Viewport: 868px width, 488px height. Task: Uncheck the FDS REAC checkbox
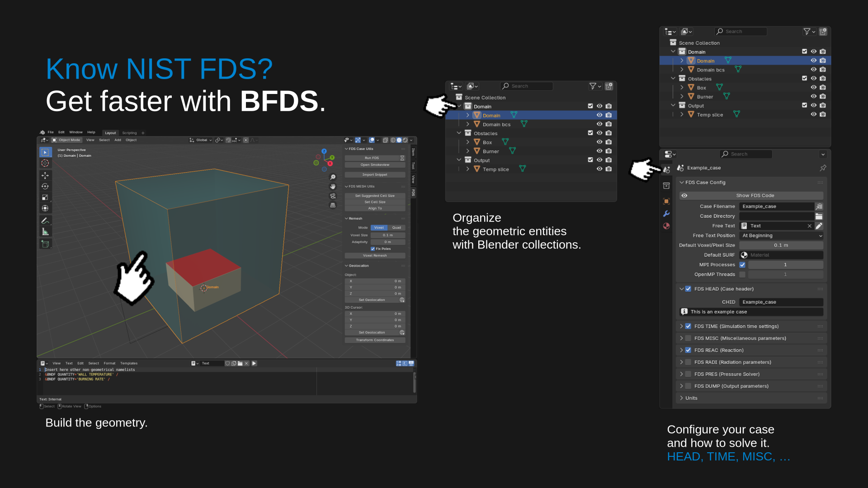(688, 350)
